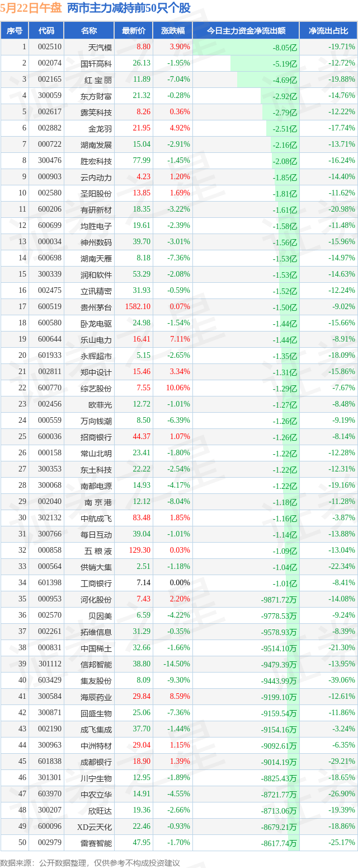Select stock name 招商银行
The height and width of the screenshot is (868, 358).
(x=96, y=437)
